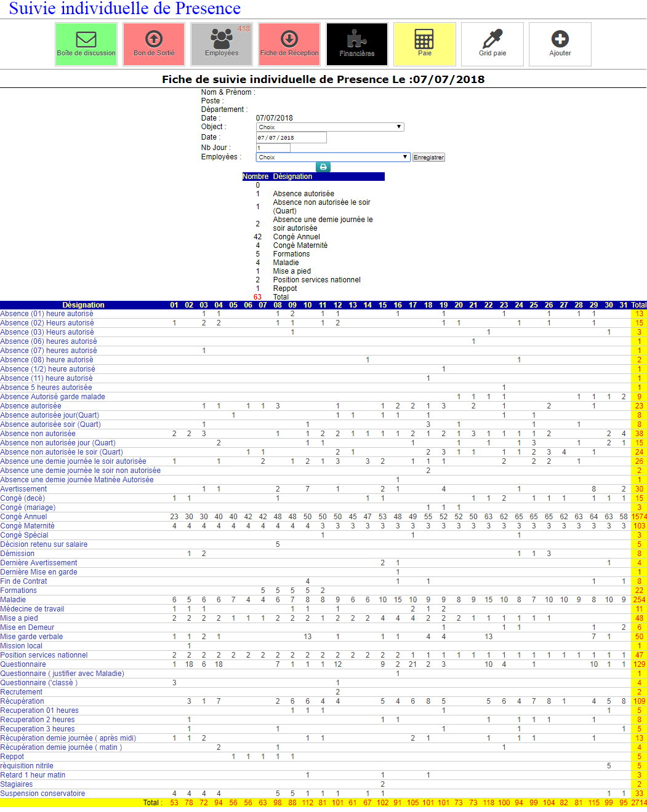Open the Grid paie dropper tile
Screen dimensions: 647x812
[492, 44]
